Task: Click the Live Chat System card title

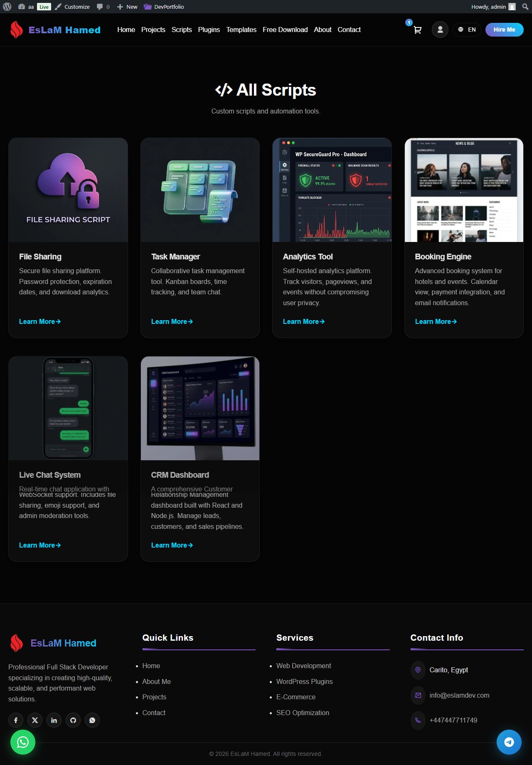Action: (x=50, y=475)
